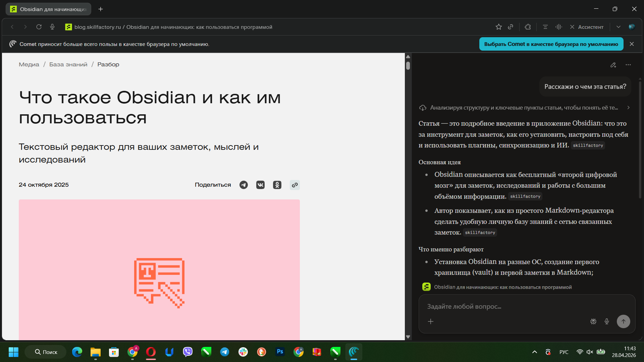Expand the assistant's analysis reasoning step
This screenshot has width=644, height=362.
pyautogui.click(x=525, y=108)
